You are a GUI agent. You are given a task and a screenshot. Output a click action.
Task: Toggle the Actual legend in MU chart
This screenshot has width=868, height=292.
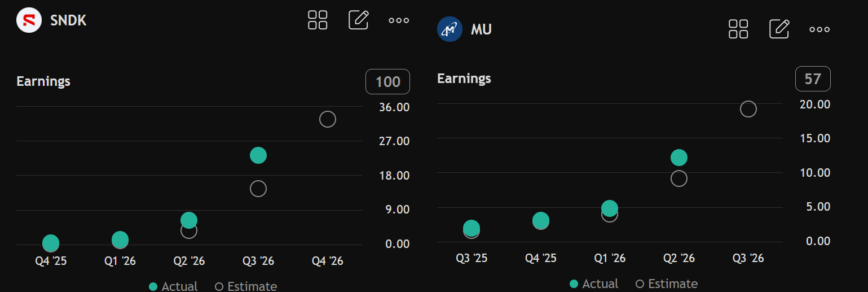point(594,284)
